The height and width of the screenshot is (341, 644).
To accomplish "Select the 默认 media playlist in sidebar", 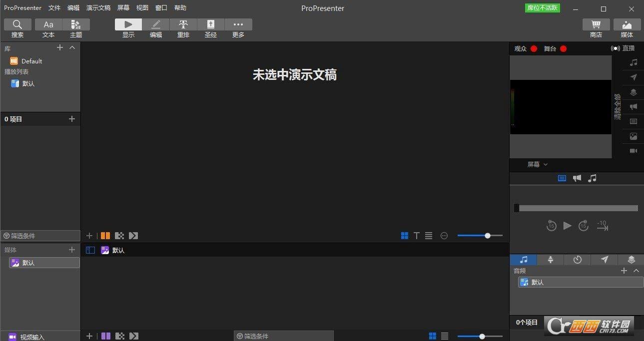I will tap(44, 263).
